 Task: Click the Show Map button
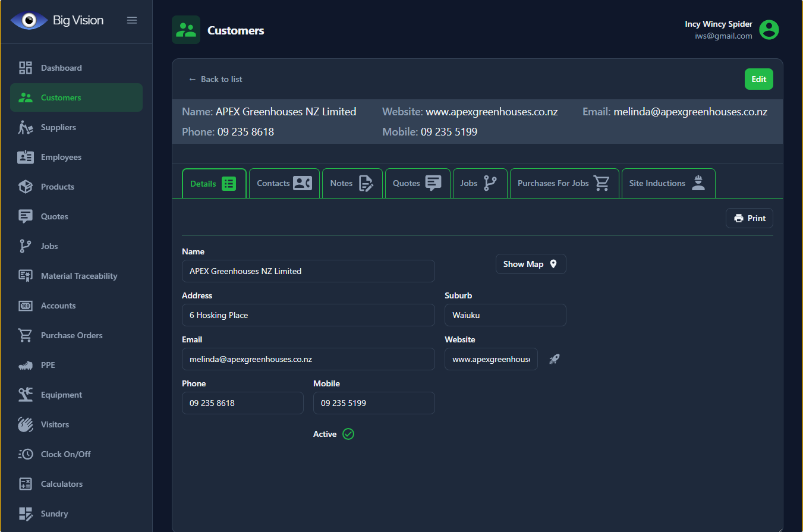tap(530, 264)
